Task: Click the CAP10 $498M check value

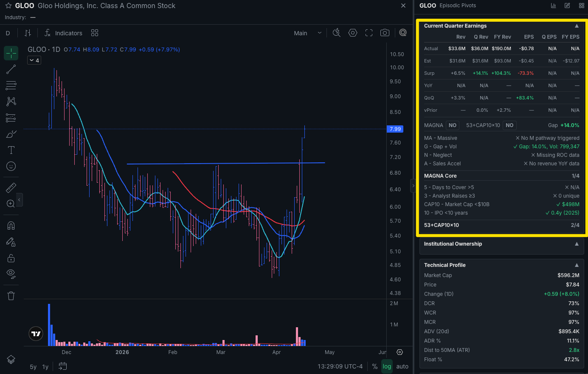Action: (568, 204)
